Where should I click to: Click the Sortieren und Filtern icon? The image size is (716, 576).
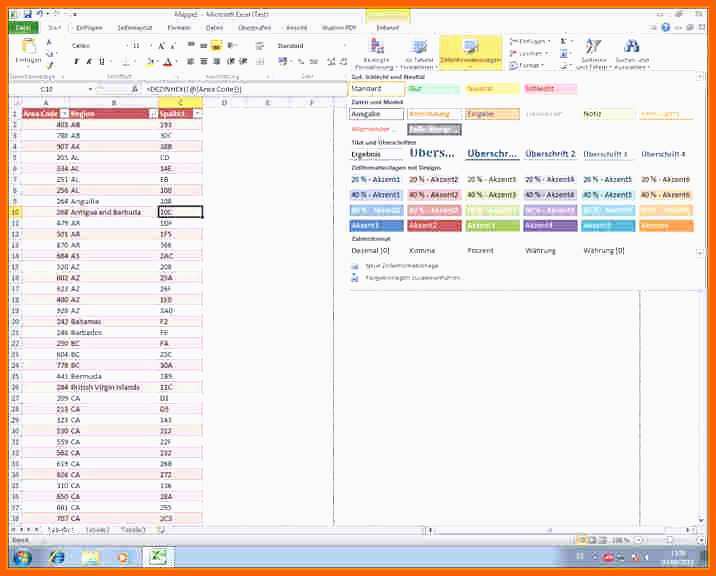click(593, 46)
